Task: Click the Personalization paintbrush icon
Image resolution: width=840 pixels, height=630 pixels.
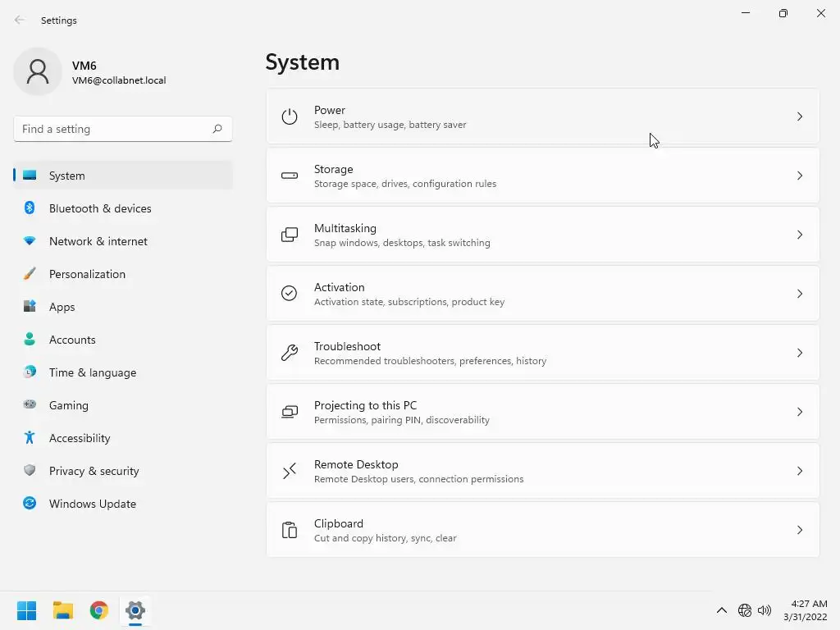Action: coord(30,274)
